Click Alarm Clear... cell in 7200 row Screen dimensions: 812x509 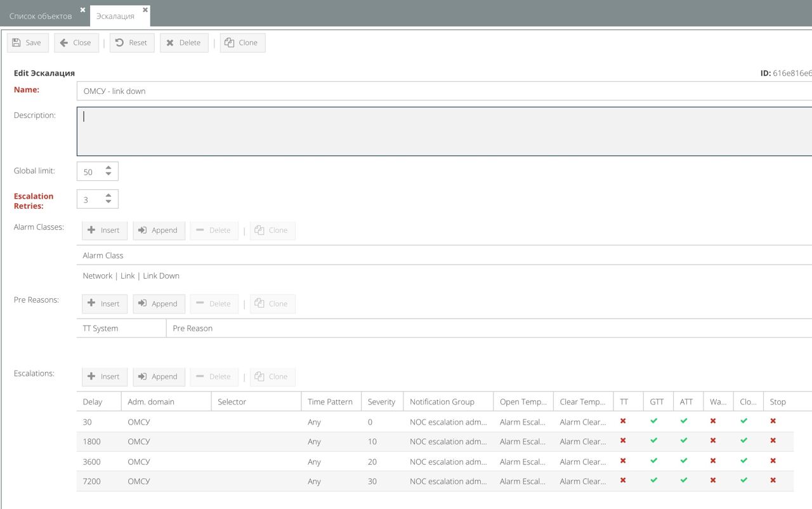[x=583, y=481]
